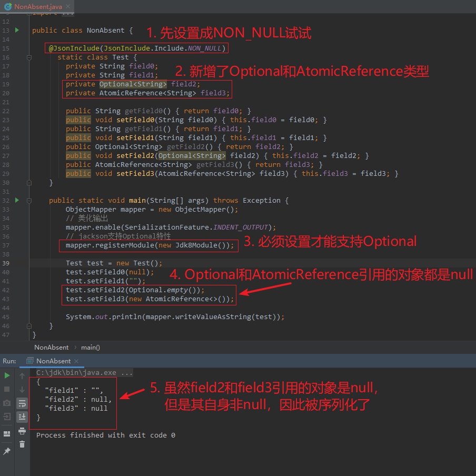Click the down-arrow next stack frame icon
The width and height of the screenshot is (476, 476).
coord(22,389)
